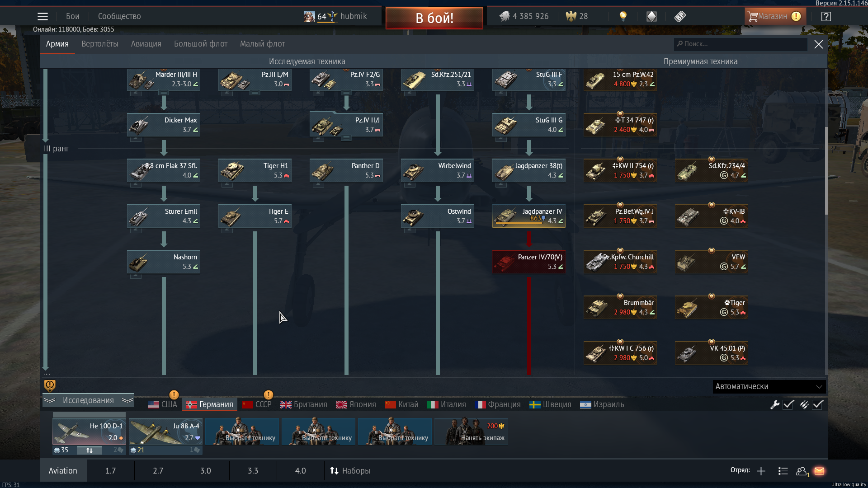Viewport: 868px width, 488px height.
Task: Click the silver lions currency icon
Action: pyautogui.click(x=505, y=17)
